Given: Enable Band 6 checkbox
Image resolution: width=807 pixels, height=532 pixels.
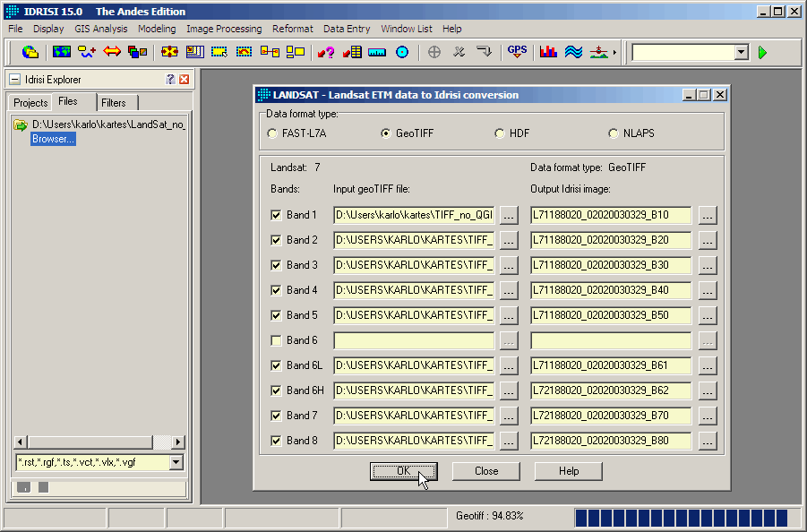Looking at the screenshot, I should pos(277,340).
